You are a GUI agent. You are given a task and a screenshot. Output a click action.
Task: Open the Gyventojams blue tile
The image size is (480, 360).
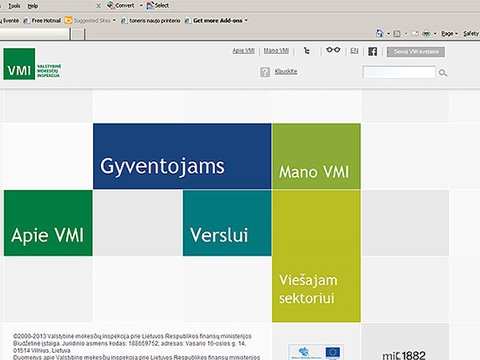click(182, 156)
